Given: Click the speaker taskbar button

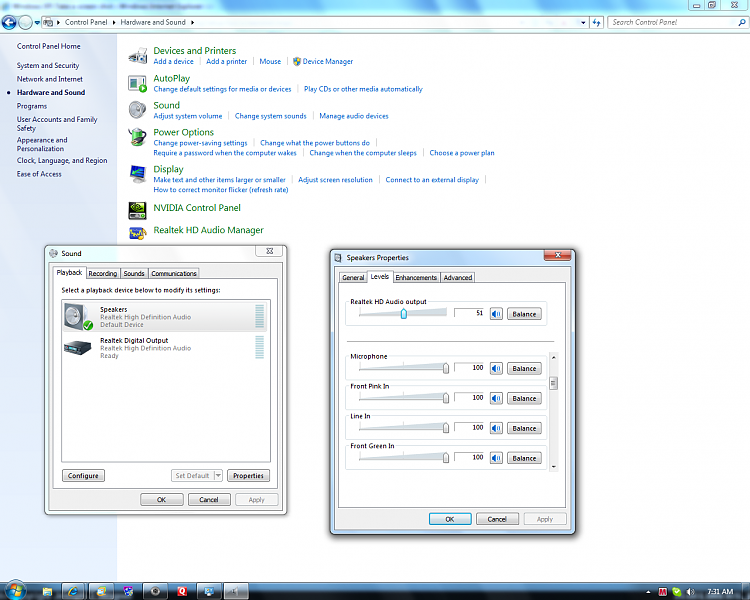Looking at the screenshot, I should (236, 591).
